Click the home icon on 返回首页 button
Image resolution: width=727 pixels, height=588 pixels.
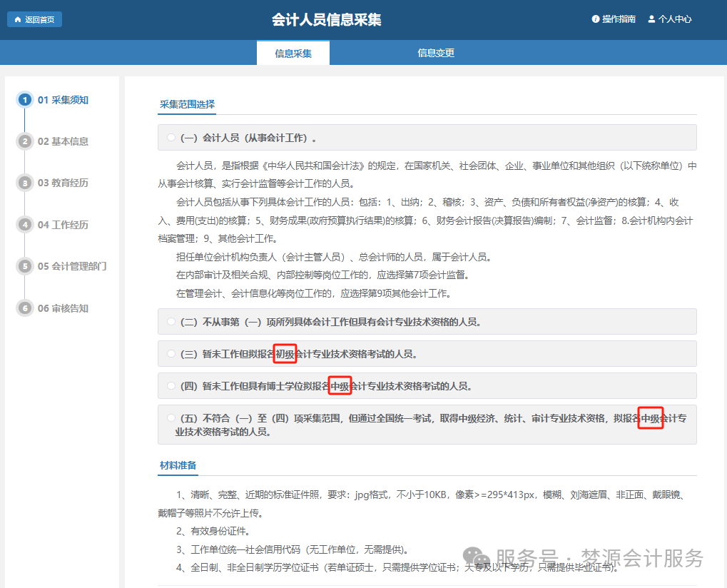17,19
